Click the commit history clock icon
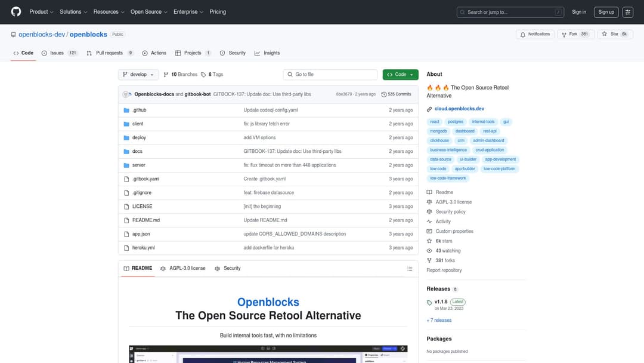The height and width of the screenshot is (363, 644). pos(384,94)
